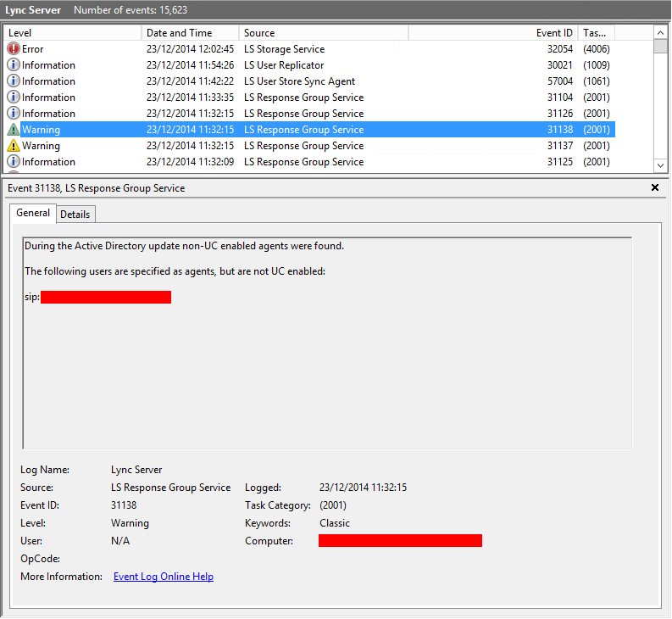Click the Level value Warning in details

pos(130,523)
